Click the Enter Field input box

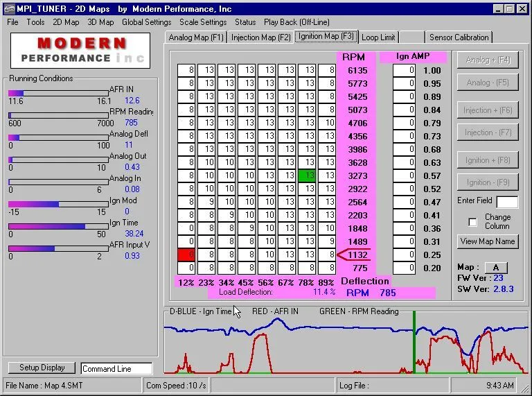point(507,202)
